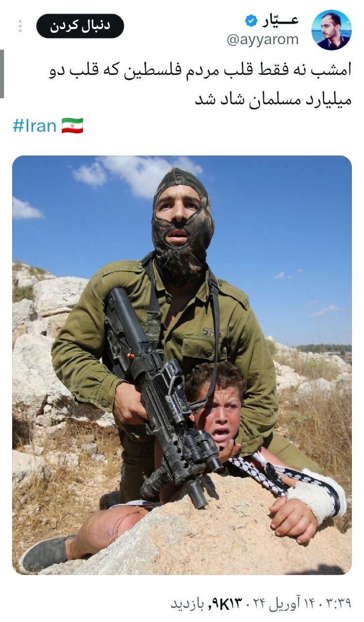
Task: Open the author's profile avatar
Action: [x=331, y=30]
